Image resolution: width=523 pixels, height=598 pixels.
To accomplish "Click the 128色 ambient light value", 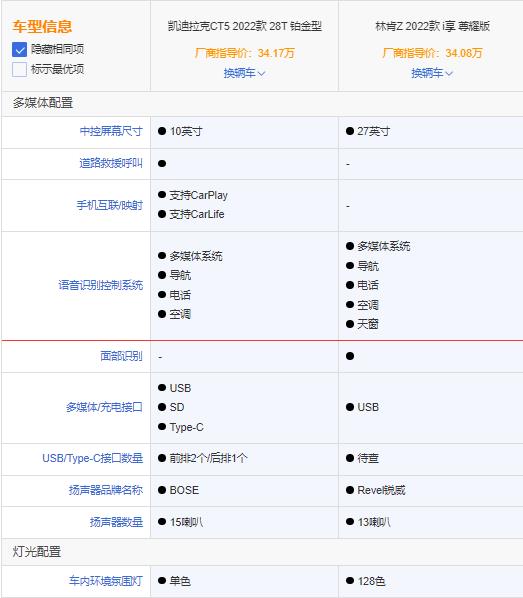I will point(371,581).
